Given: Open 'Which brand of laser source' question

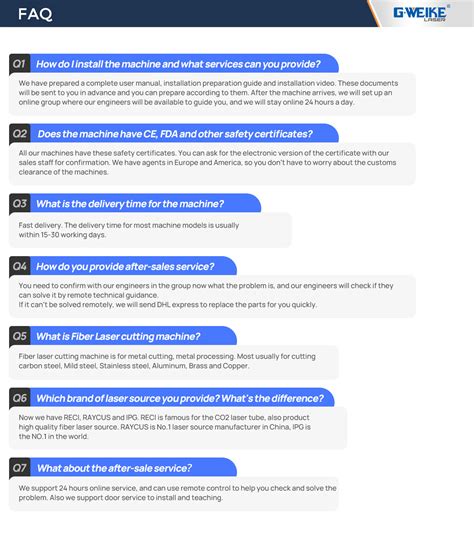Looking at the screenshot, I should [182, 398].
